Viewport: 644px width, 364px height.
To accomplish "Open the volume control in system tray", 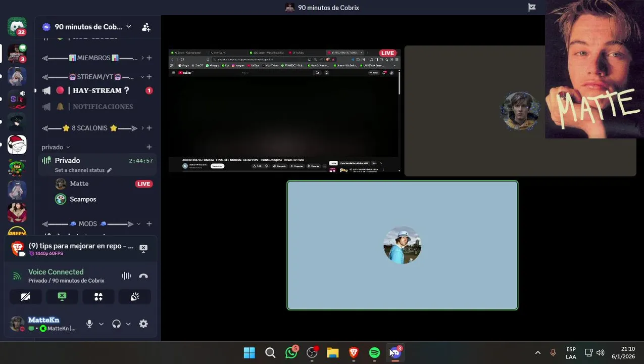I will click(600, 353).
